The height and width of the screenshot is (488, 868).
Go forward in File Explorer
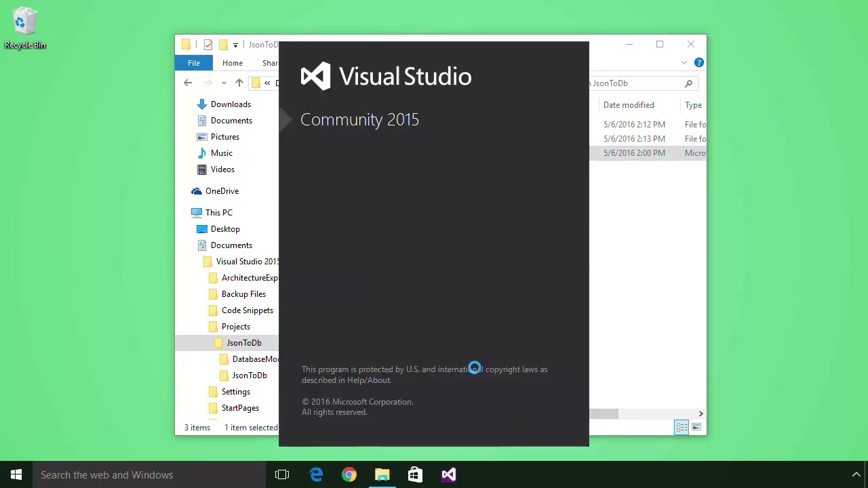[208, 83]
